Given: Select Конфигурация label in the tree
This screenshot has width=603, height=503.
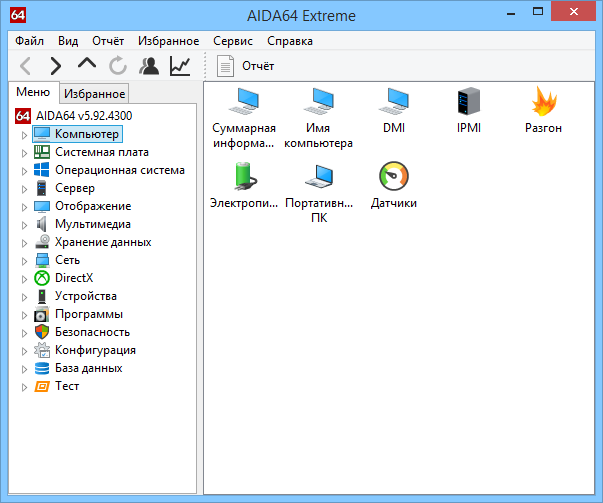Looking at the screenshot, I should (95, 350).
